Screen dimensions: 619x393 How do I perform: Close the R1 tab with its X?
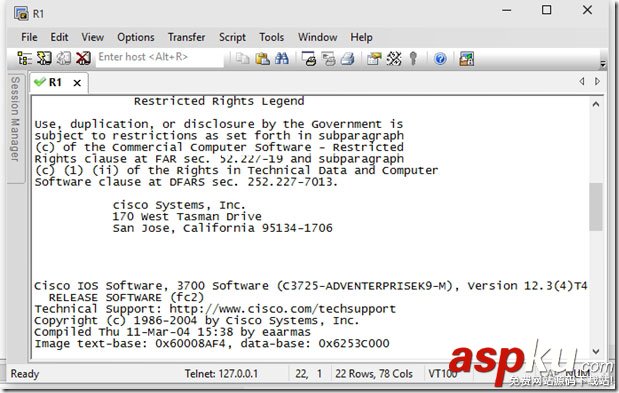tap(77, 83)
